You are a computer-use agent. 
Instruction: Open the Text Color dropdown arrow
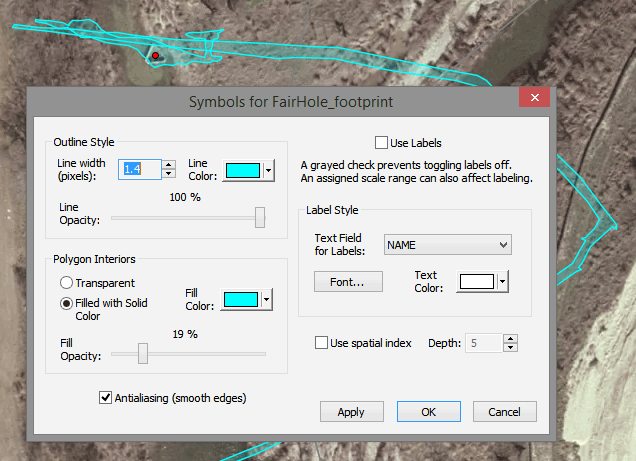coord(502,282)
